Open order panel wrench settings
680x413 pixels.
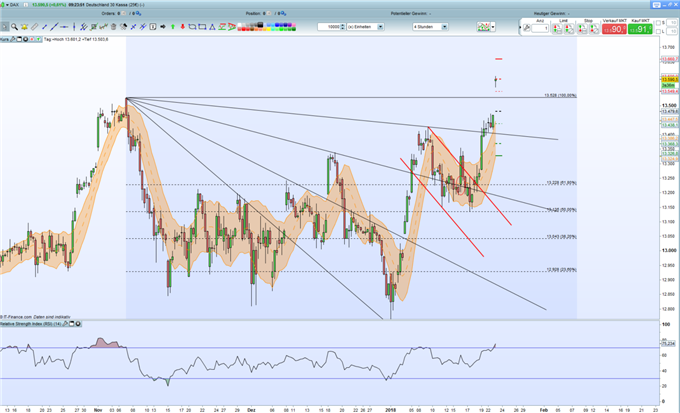526,28
